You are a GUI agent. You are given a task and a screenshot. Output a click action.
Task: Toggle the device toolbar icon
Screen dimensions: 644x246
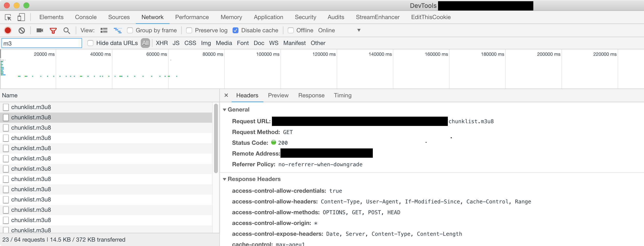click(x=21, y=17)
